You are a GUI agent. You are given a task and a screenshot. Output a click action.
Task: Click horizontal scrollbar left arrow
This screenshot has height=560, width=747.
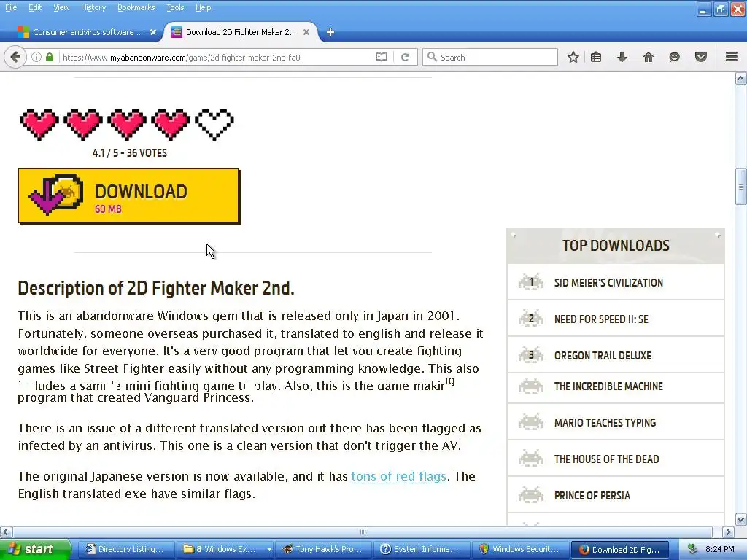tap(6, 532)
